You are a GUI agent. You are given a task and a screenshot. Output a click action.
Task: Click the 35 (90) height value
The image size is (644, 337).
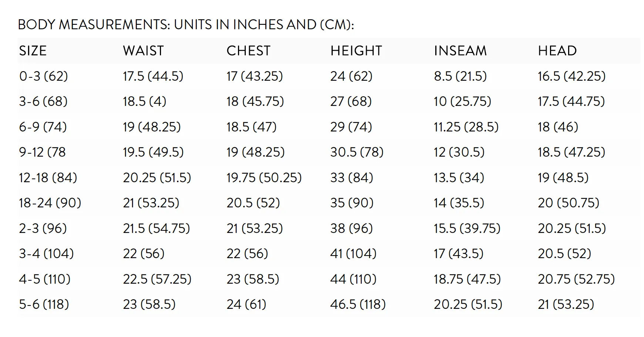pos(352,203)
